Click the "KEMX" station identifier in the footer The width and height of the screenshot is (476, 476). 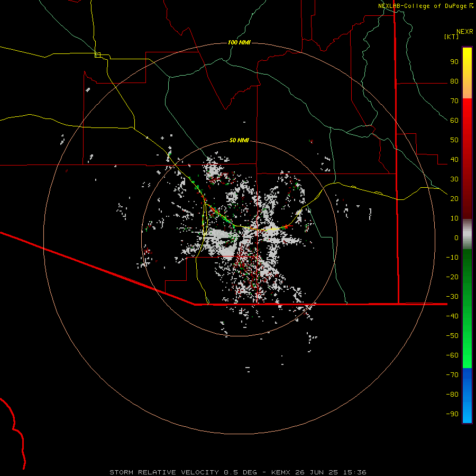click(x=281, y=472)
